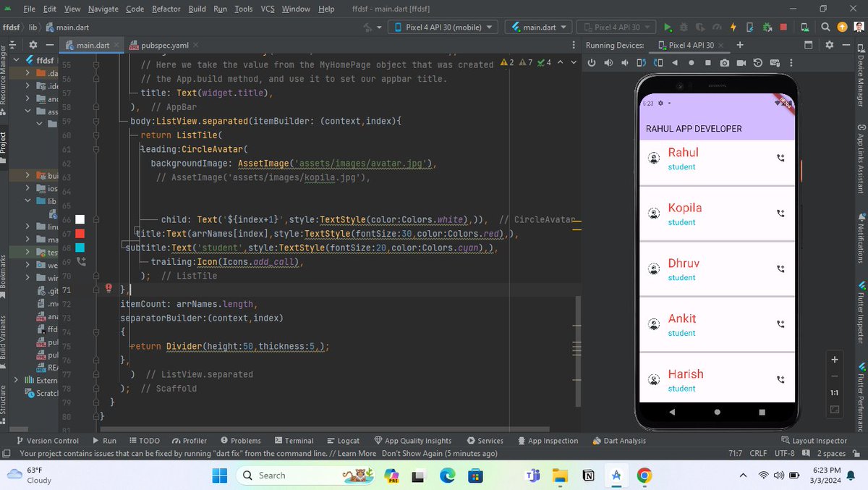Tap call icon in Ankit row
The width and height of the screenshot is (868, 490).
[x=780, y=324]
